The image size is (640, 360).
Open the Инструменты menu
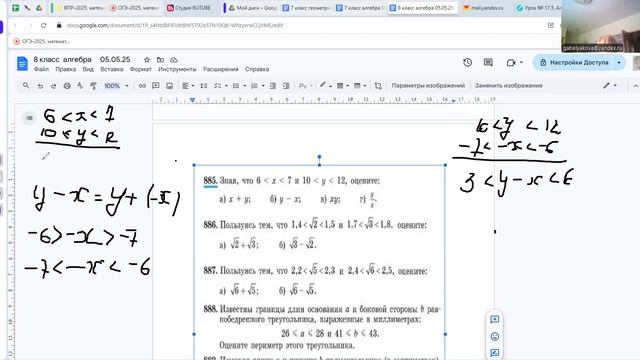pyautogui.click(x=177, y=69)
